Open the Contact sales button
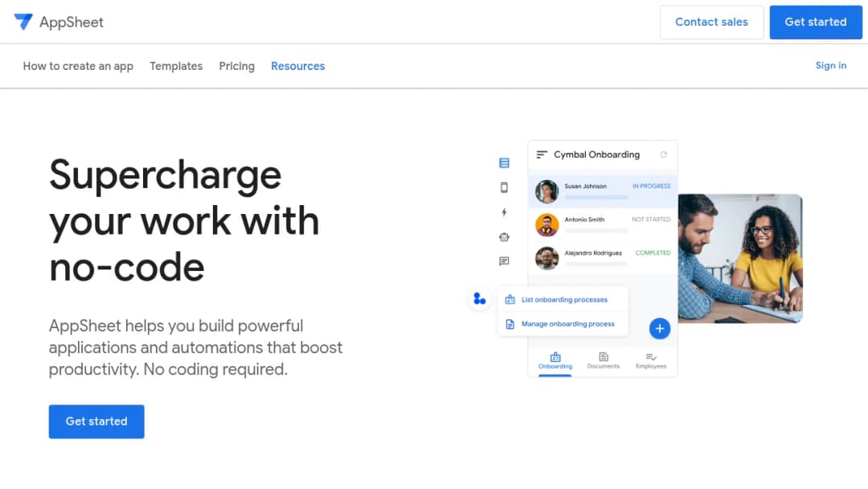Screen dimensions: 868x489 click(x=711, y=23)
